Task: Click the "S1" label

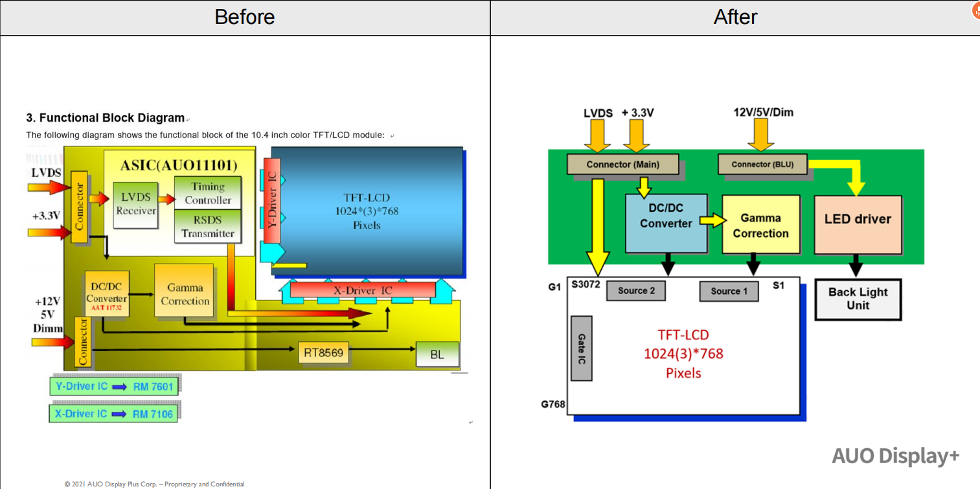Action: (779, 285)
